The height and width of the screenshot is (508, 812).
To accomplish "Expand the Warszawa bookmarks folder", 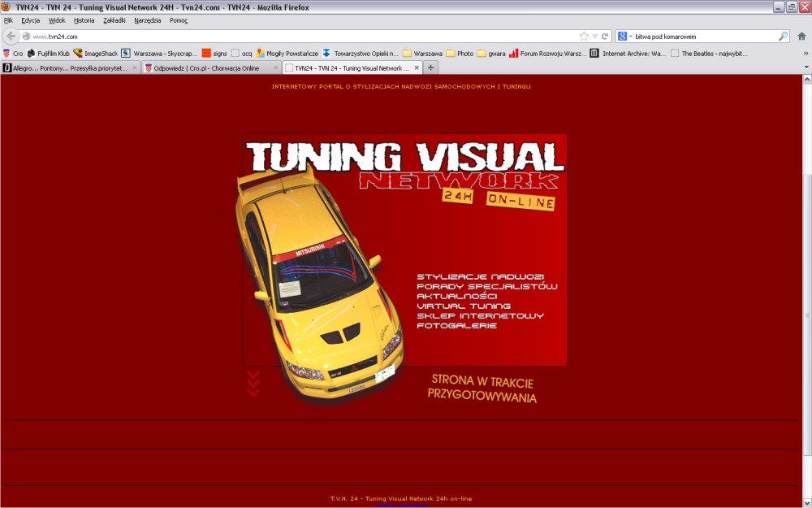I will (422, 54).
